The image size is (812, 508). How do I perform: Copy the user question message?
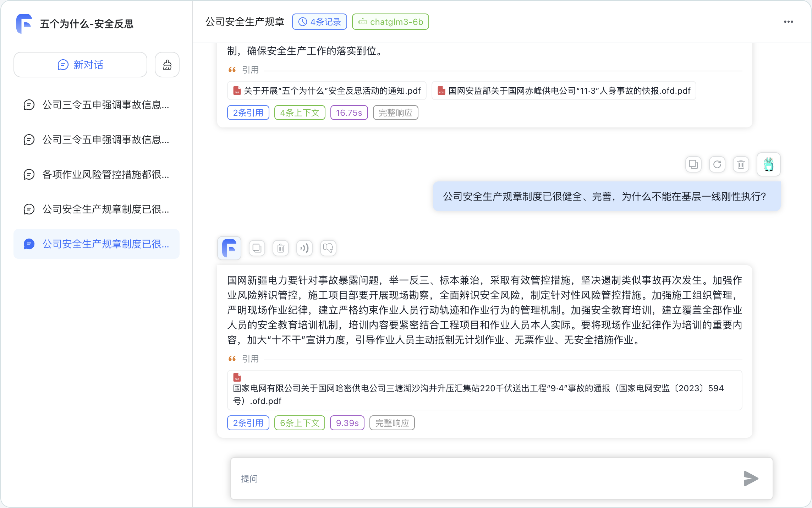tap(693, 165)
